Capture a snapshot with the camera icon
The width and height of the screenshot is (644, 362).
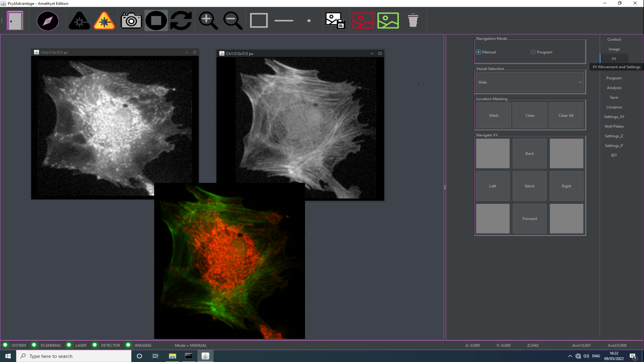pos(131,21)
